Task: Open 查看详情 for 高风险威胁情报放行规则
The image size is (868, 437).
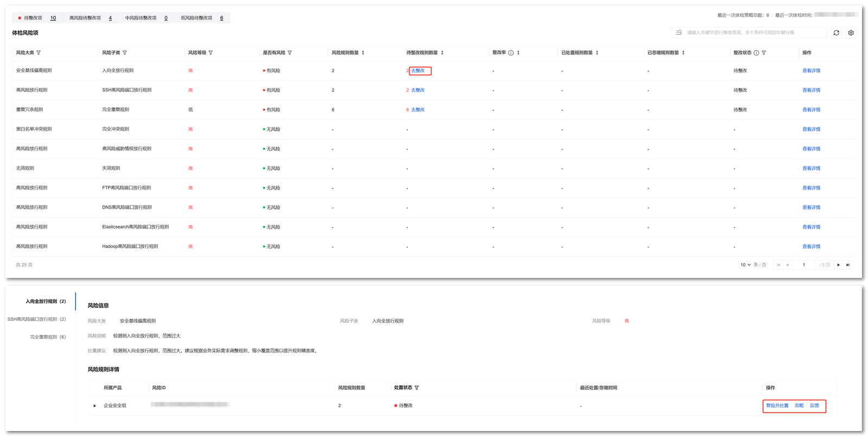Action: (x=812, y=149)
